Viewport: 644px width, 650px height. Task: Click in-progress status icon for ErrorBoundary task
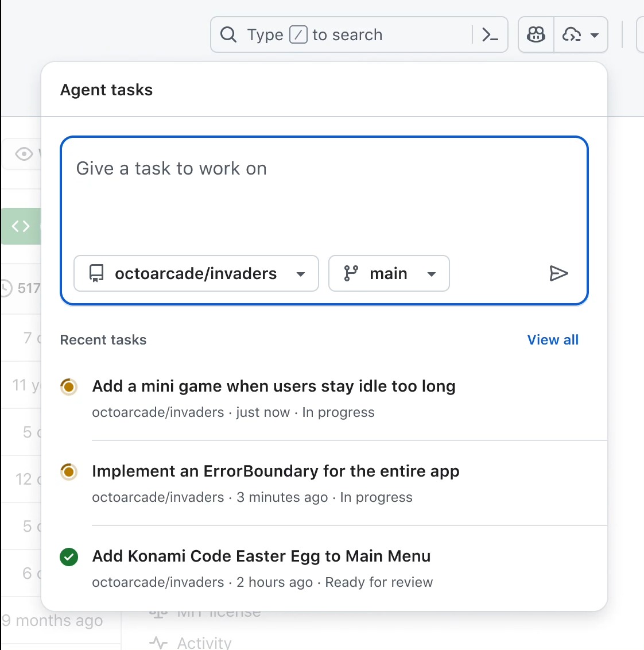coord(69,472)
